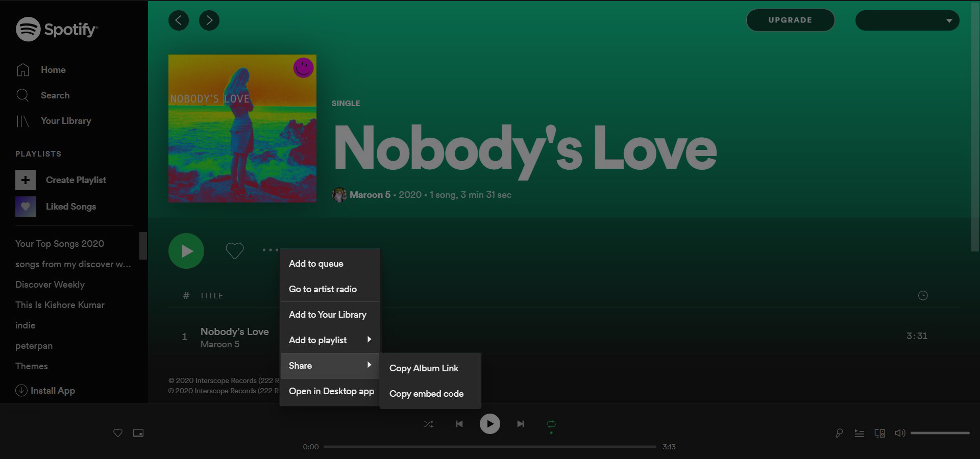The width and height of the screenshot is (980, 459).
Task: Click the Install App download icon
Action: pyautogui.click(x=21, y=390)
